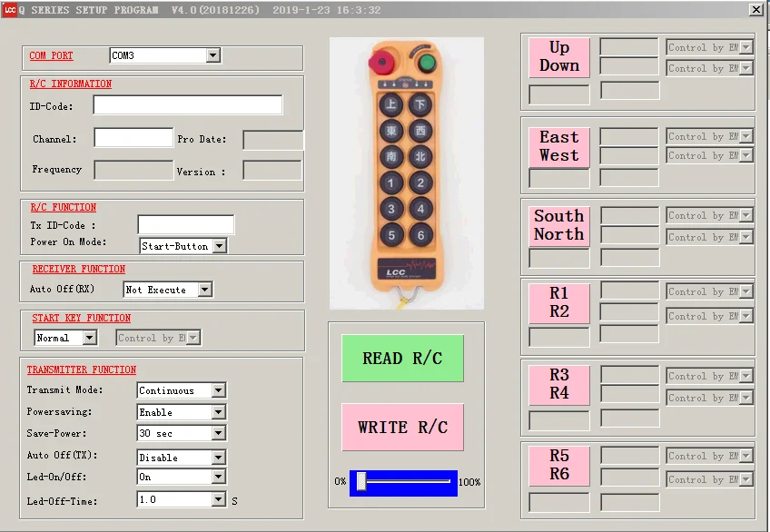Click the R1 R2 button
Screen dimensions: 770x532
[558, 302]
